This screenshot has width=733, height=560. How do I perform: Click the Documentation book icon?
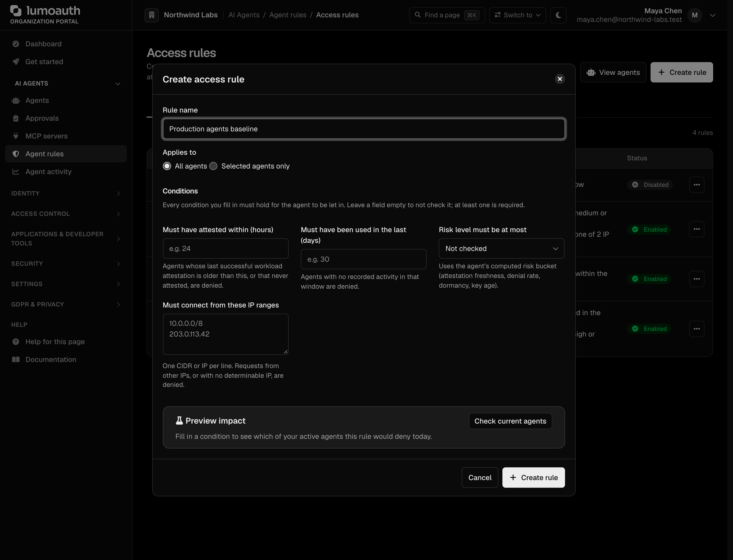pos(16,359)
